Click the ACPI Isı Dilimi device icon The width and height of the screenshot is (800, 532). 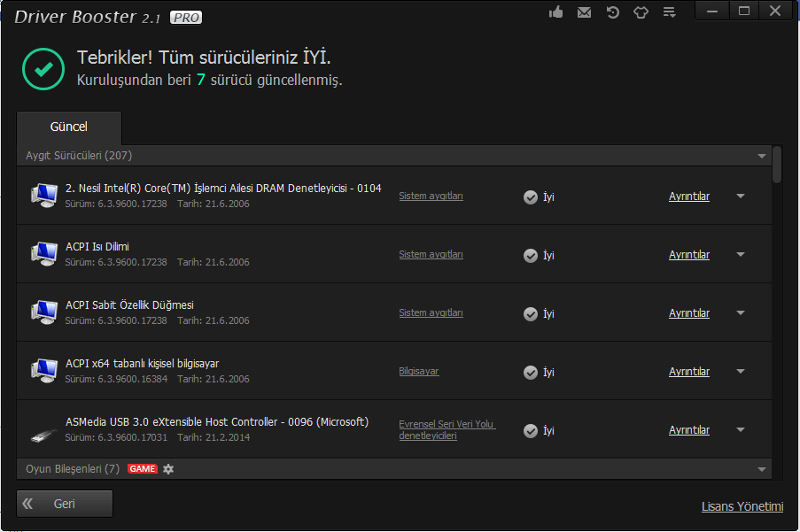pos(44,254)
